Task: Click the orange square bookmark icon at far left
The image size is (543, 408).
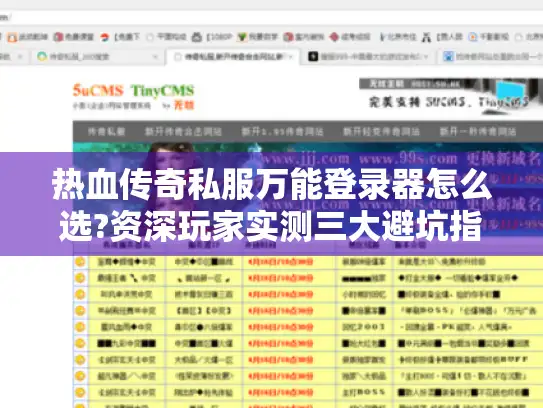Action: 12,37
